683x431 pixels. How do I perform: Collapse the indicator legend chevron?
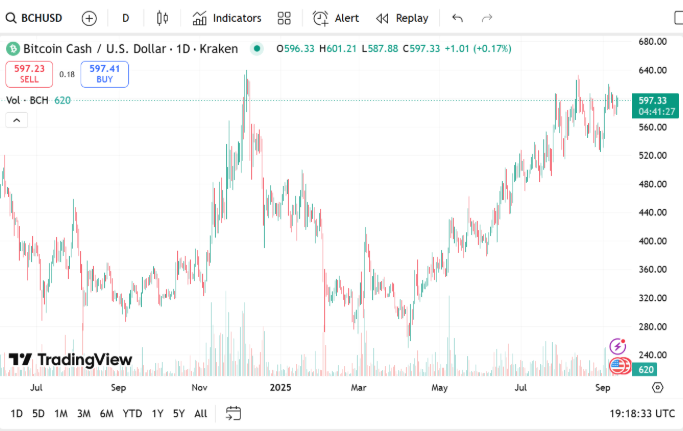[17, 120]
